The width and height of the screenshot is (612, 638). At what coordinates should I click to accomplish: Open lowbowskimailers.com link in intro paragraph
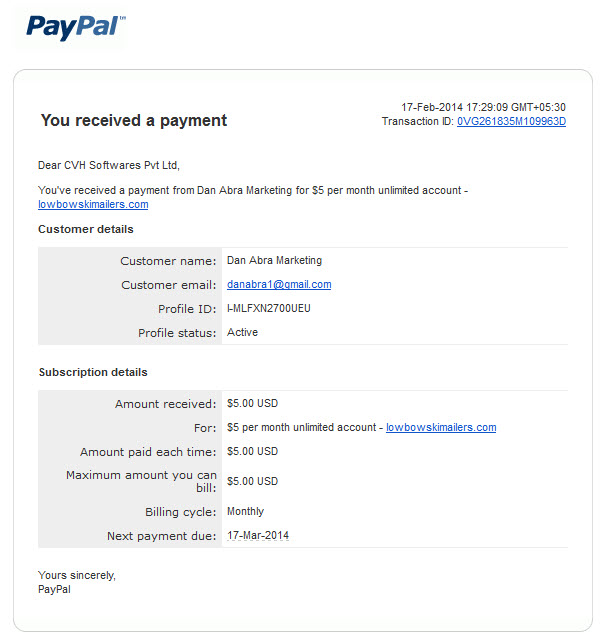click(93, 204)
